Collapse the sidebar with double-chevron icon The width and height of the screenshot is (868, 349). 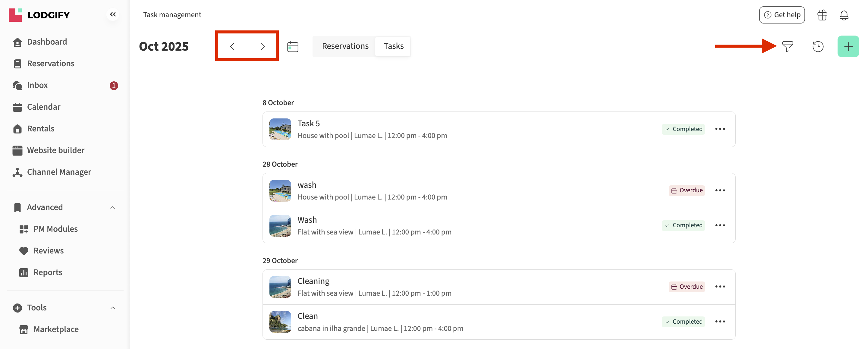tap(113, 14)
